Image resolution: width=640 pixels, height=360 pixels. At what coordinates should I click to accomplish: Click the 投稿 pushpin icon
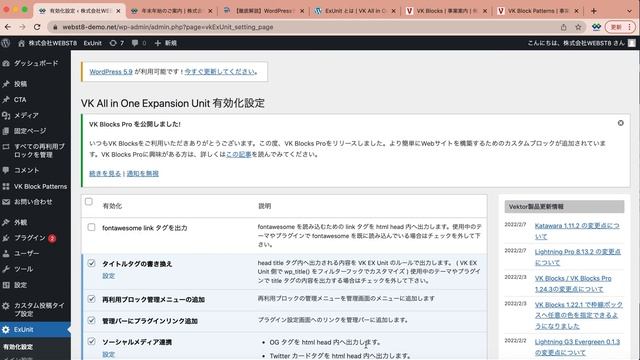(x=6, y=84)
